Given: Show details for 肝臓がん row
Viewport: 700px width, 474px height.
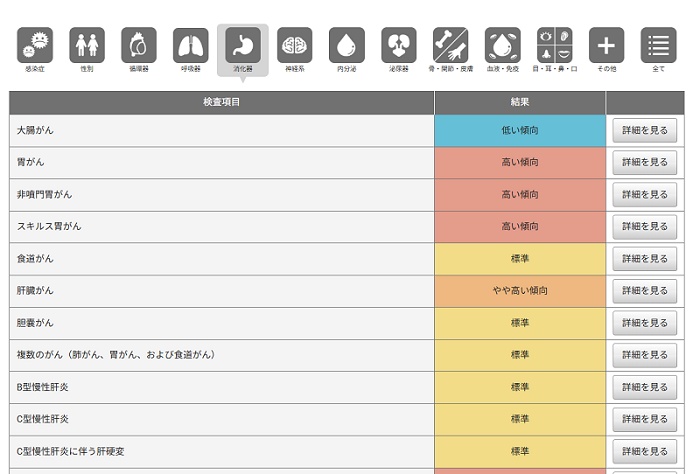Looking at the screenshot, I should (645, 291).
